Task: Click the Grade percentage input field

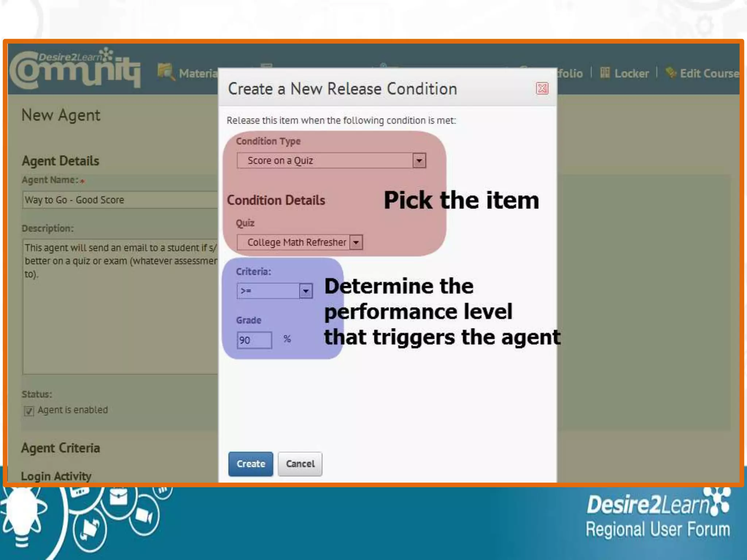Action: [254, 340]
